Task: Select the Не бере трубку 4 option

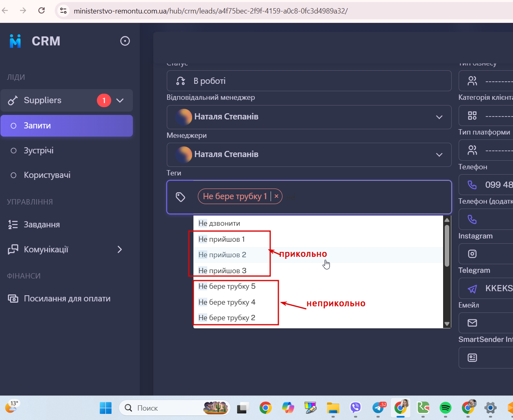Action: (x=318, y=302)
